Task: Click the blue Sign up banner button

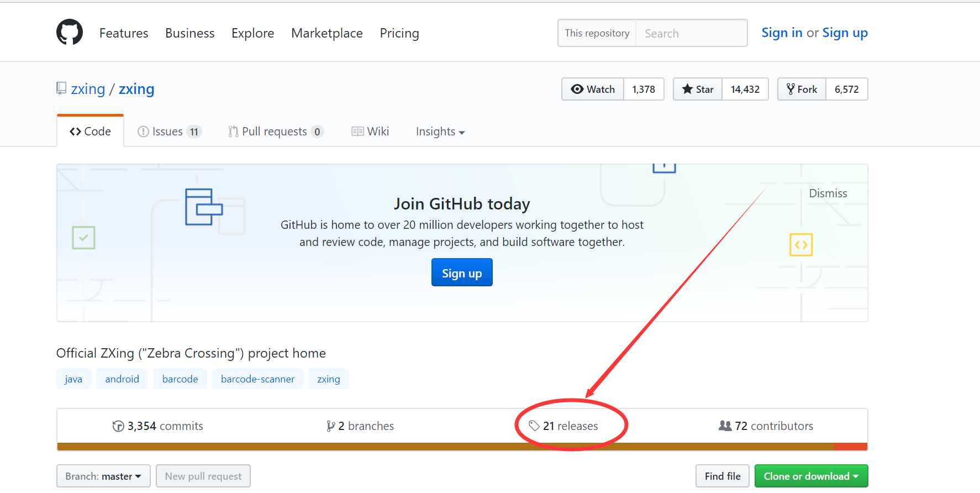Action: 462,272
